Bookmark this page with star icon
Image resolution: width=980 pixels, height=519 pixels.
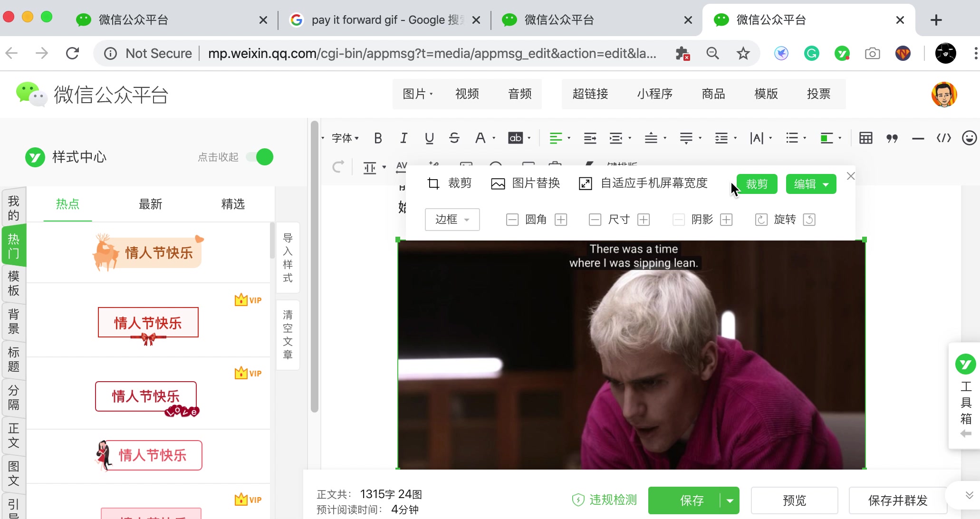click(x=743, y=53)
